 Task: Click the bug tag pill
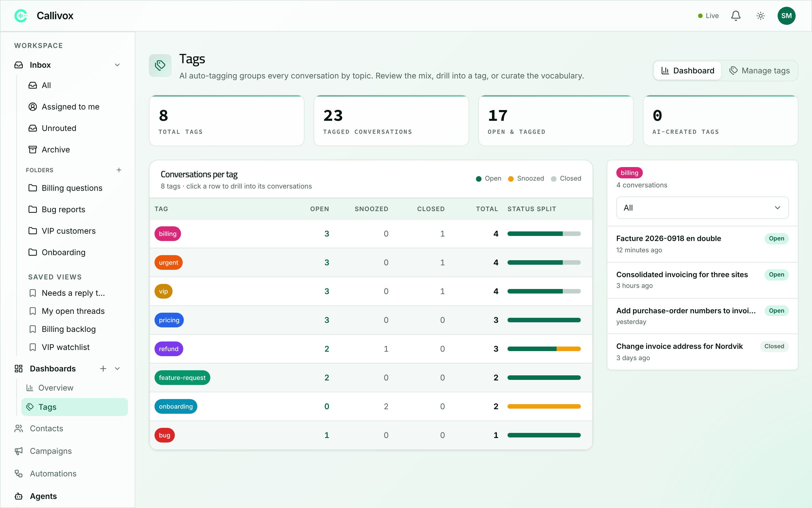click(164, 435)
